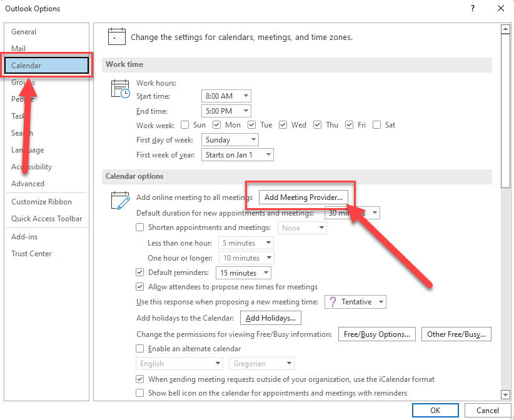The width and height of the screenshot is (514, 420).
Task: Toggle iCalendar format for outside requests
Action: pos(139,379)
